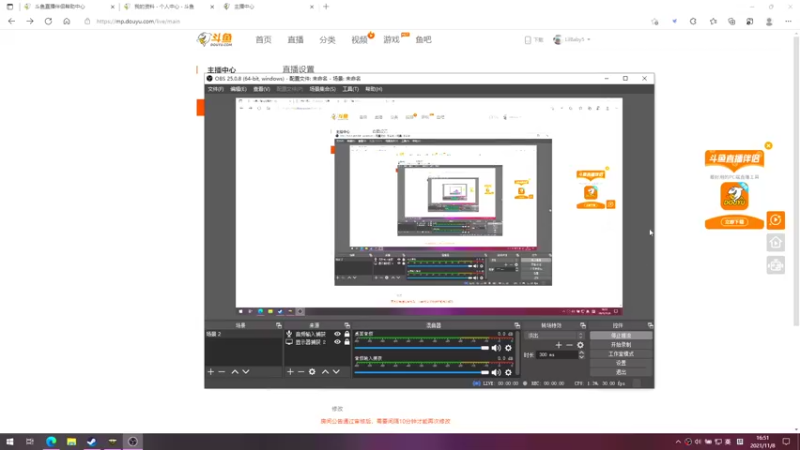Move the selected source down
Screen dimensions: 800x450
[336, 372]
